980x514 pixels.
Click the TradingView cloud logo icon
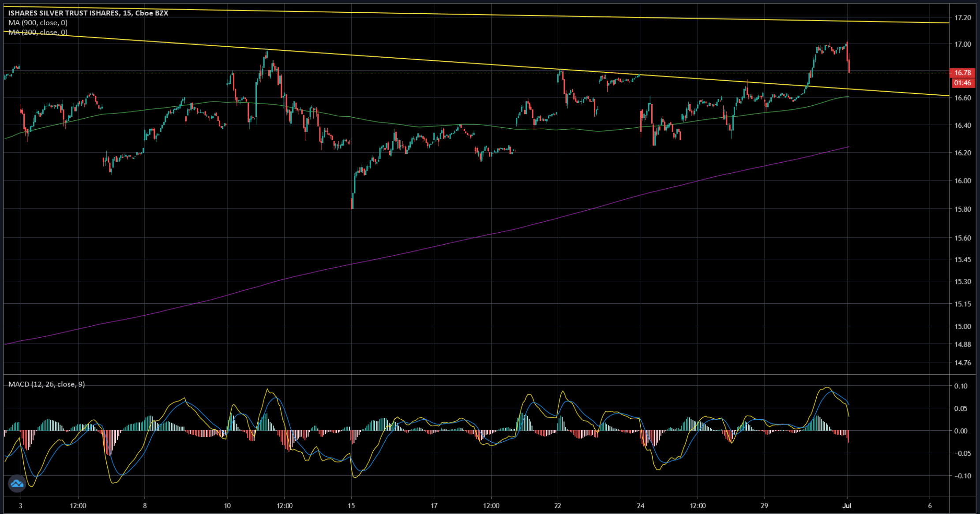click(x=17, y=484)
